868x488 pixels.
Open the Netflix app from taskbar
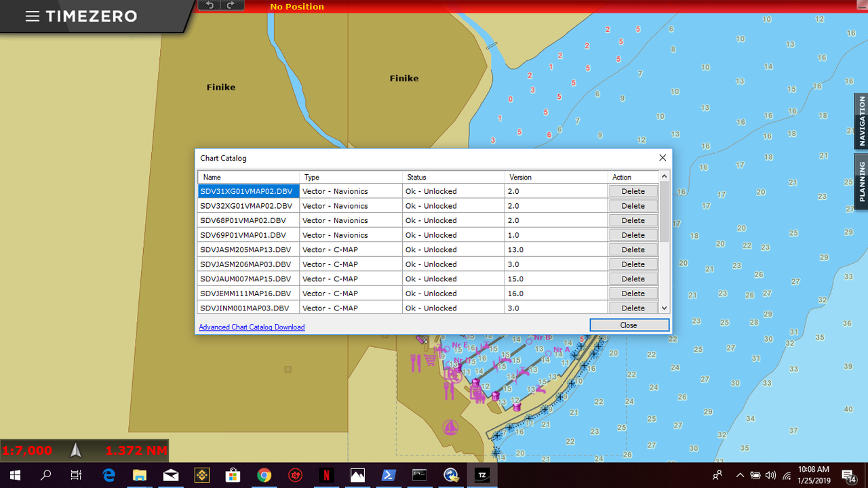point(326,475)
